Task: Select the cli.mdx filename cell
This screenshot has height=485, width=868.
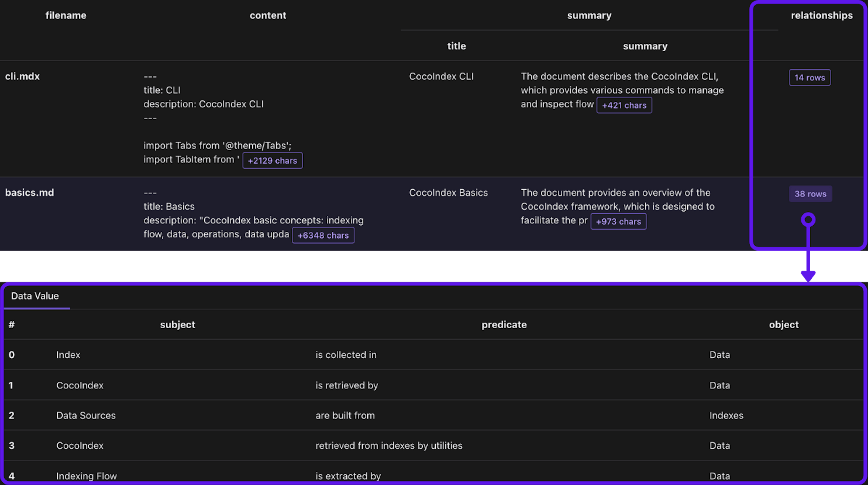Action: tap(22, 76)
